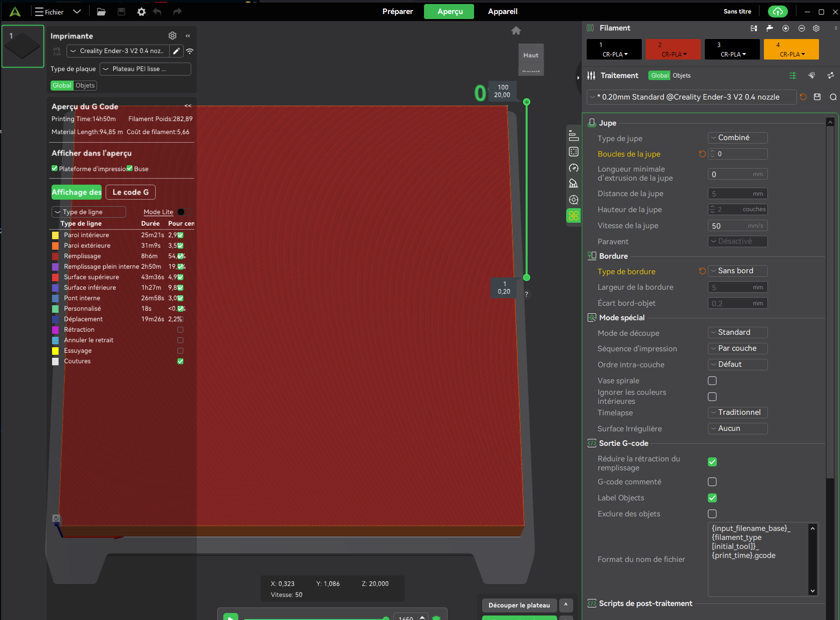Open the Timelapse dropdown
840x620 pixels.
tap(737, 412)
